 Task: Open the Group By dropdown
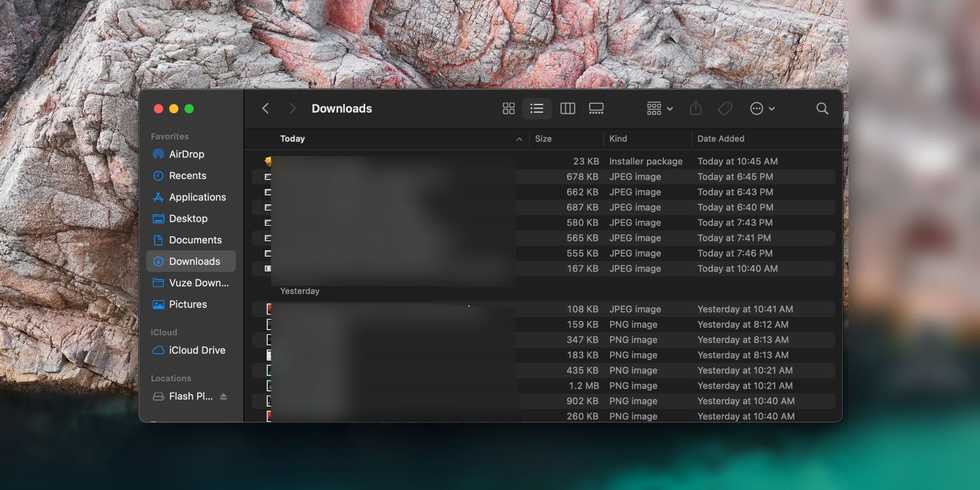click(660, 108)
